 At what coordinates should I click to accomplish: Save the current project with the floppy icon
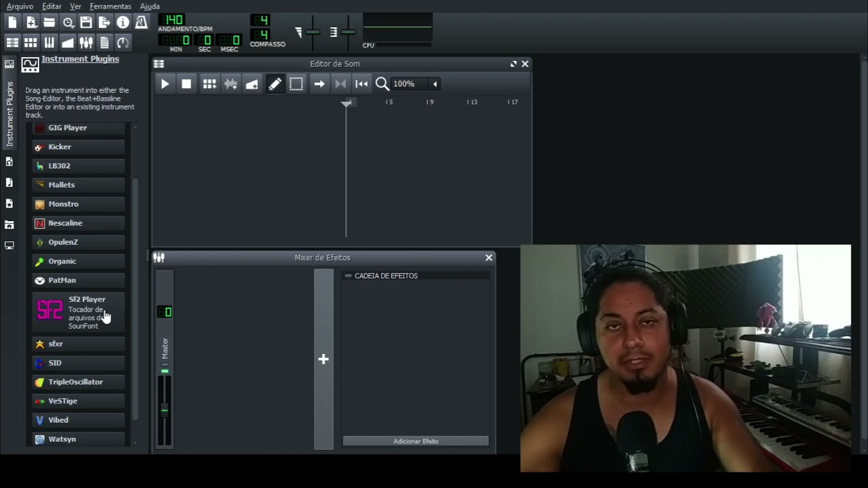click(x=86, y=22)
